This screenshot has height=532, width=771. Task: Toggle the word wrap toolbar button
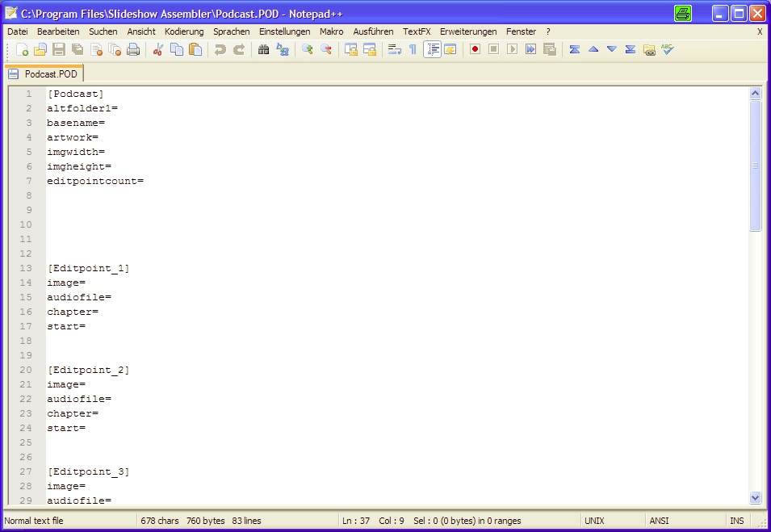pos(395,50)
